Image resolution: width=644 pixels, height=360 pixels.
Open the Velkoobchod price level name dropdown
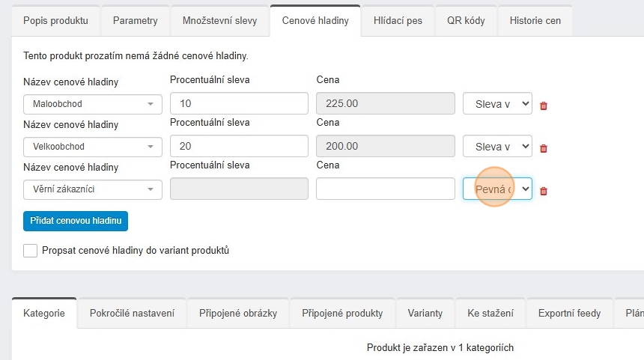(93, 147)
